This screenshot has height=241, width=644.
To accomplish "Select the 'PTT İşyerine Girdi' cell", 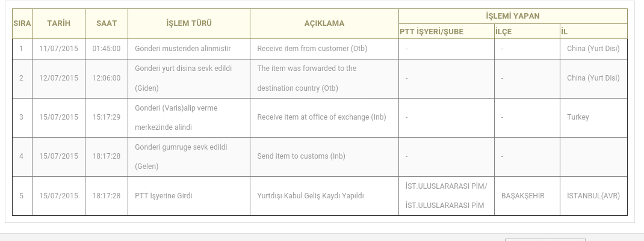I will (x=189, y=196).
